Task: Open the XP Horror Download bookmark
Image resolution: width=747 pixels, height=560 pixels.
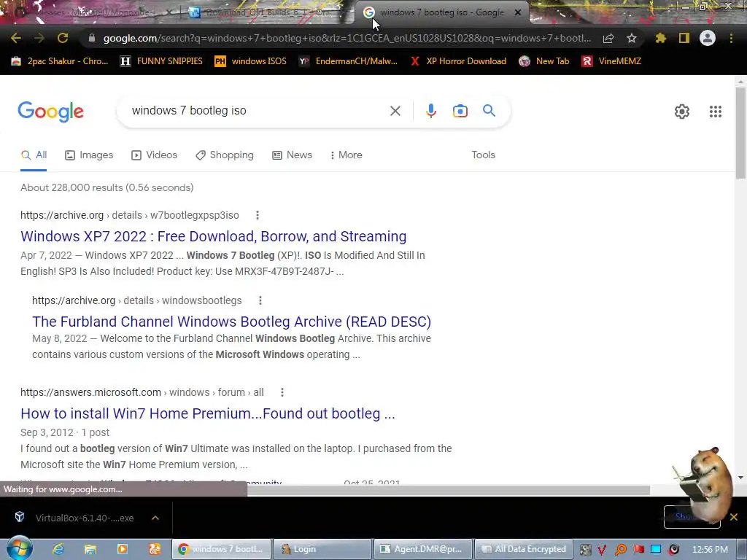Action: 458,61
